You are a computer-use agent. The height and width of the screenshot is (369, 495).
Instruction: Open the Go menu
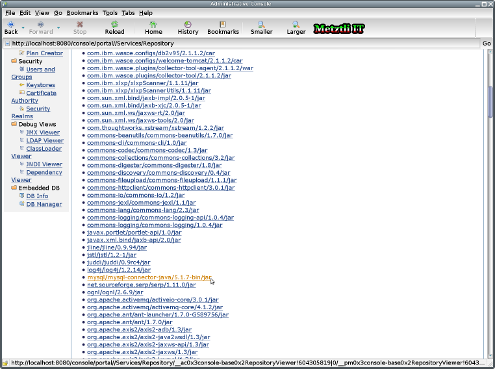[x=58, y=13]
